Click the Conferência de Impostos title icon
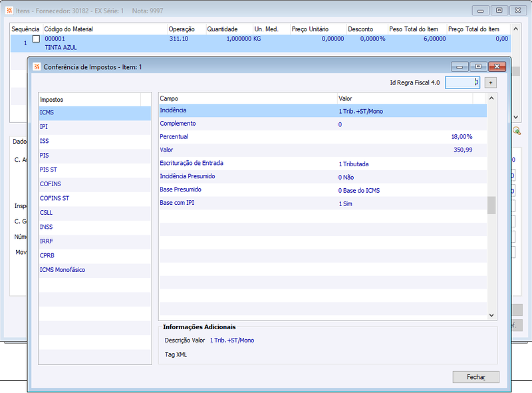This screenshot has width=532, height=393. 37,67
